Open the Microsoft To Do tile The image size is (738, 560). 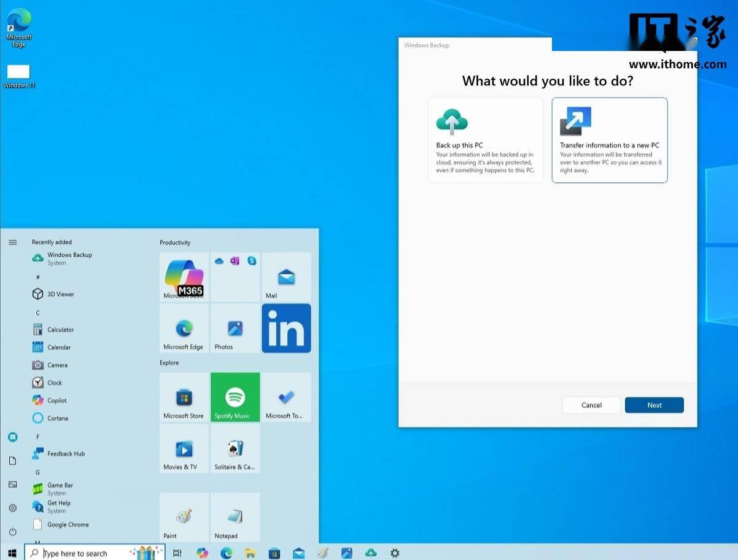[286, 397]
